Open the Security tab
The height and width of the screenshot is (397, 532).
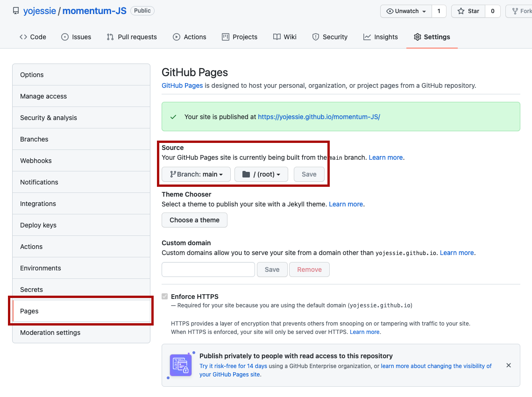click(330, 37)
